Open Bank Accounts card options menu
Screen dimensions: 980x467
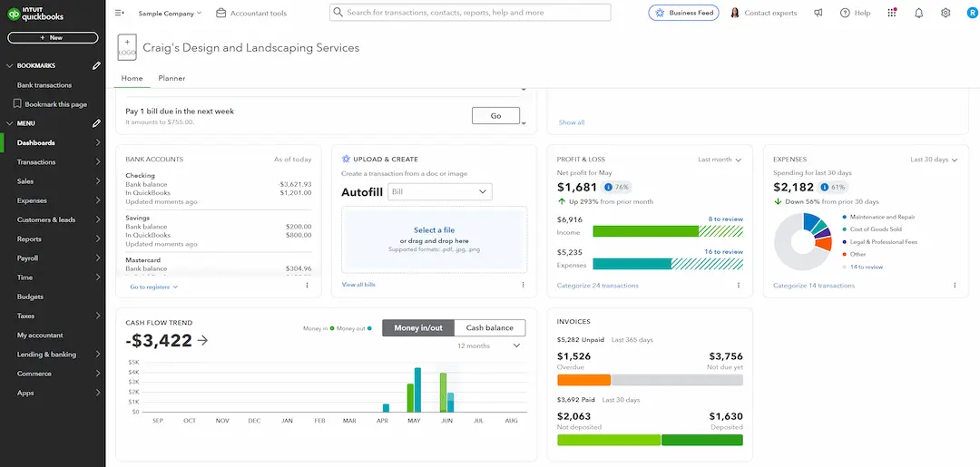tap(307, 286)
